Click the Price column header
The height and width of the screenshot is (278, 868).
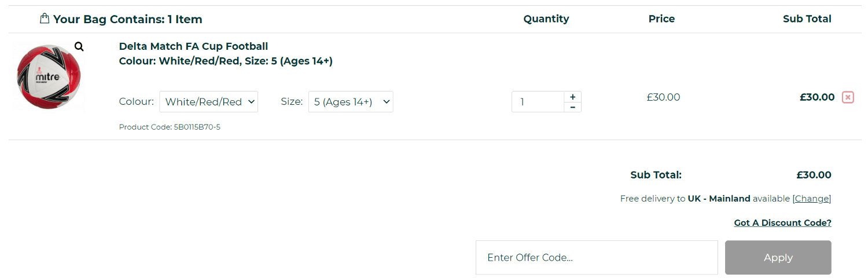pos(661,19)
